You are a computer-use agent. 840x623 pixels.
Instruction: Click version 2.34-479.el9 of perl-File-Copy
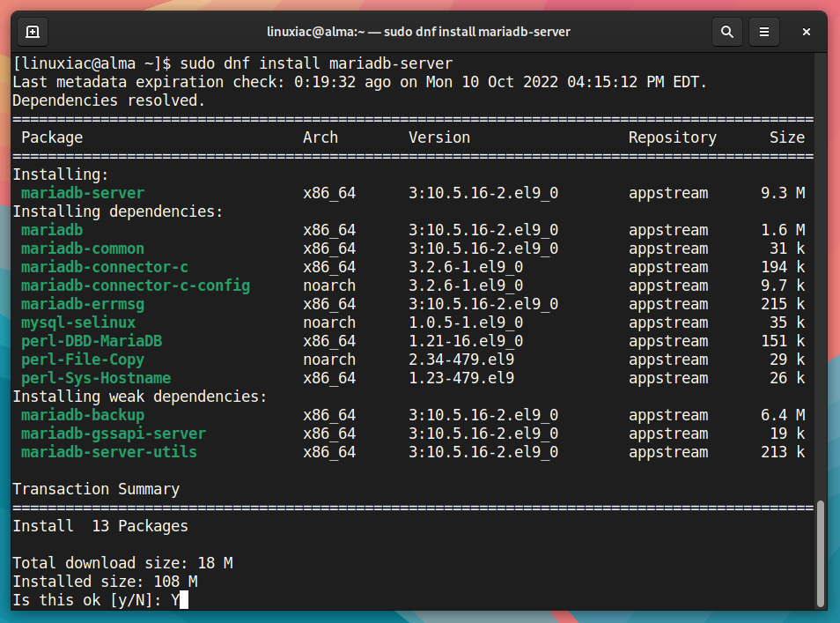[x=461, y=360]
